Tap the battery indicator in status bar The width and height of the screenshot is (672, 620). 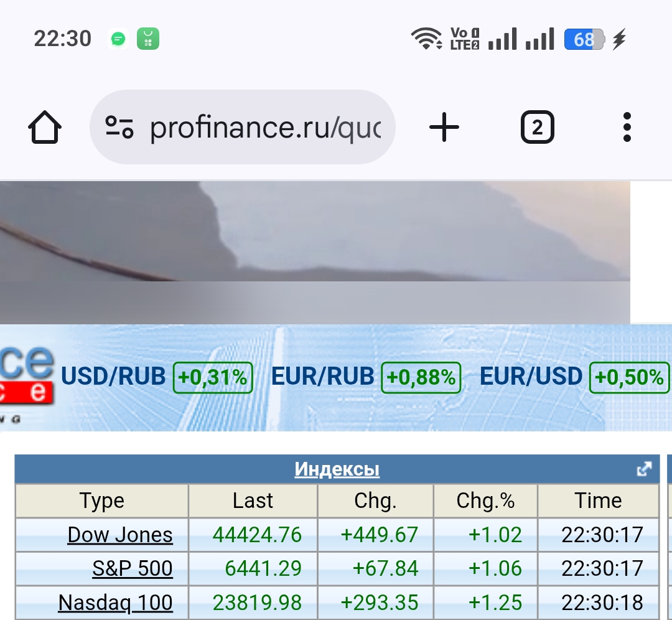tap(584, 39)
